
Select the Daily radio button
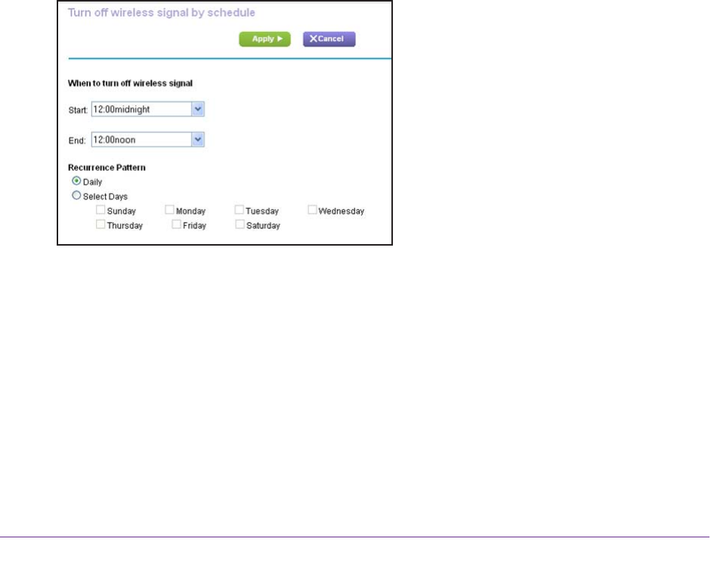click(x=76, y=181)
